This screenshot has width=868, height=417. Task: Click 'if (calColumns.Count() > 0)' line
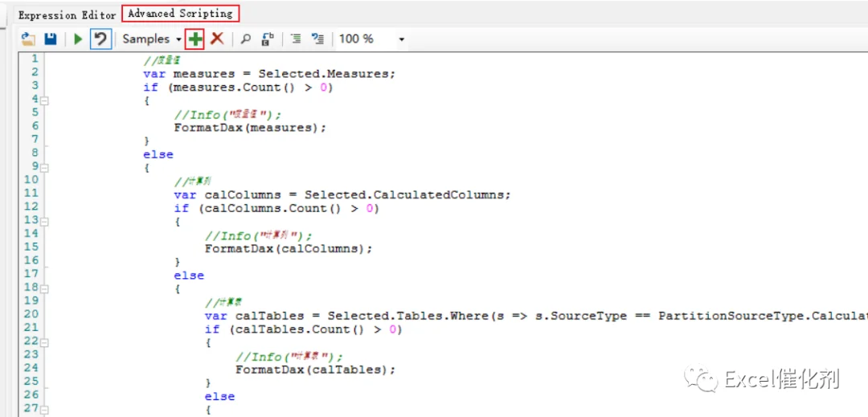tap(276, 209)
